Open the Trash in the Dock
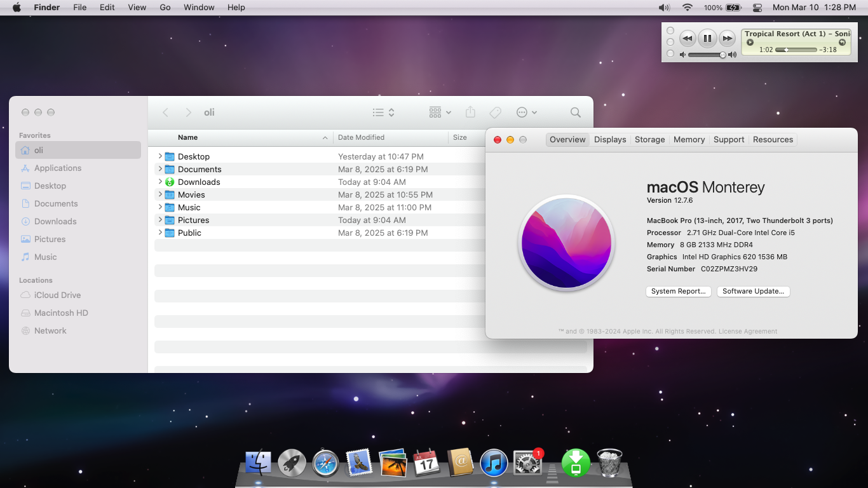Screen dimensions: 868x488 609,463
